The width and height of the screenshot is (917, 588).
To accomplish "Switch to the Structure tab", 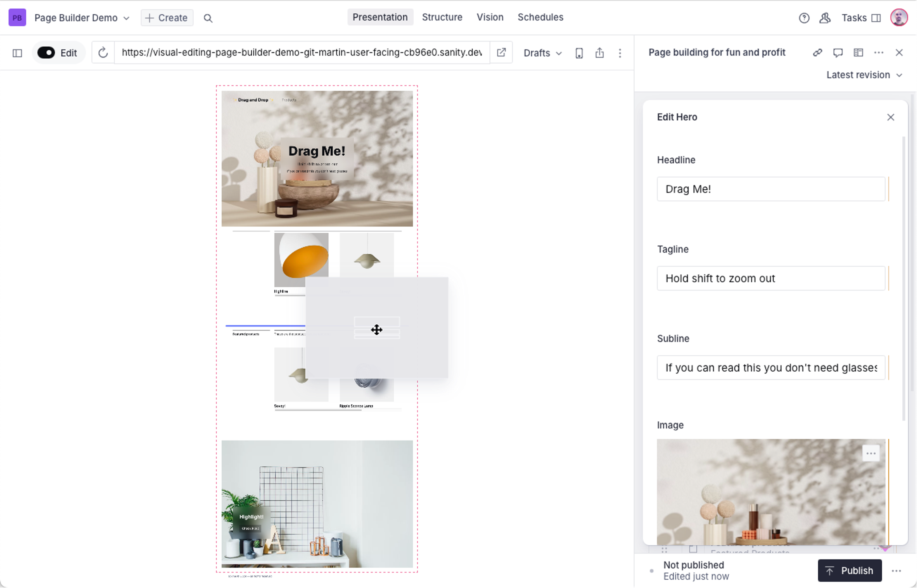I will point(442,17).
